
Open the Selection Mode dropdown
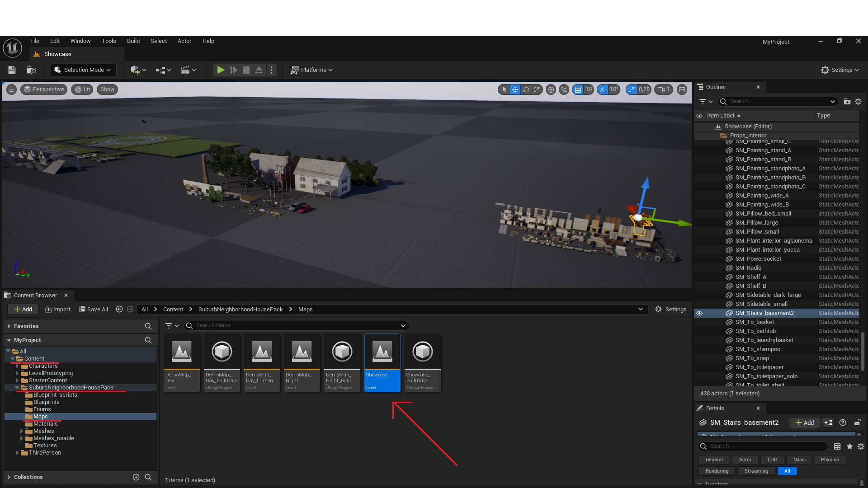point(84,70)
